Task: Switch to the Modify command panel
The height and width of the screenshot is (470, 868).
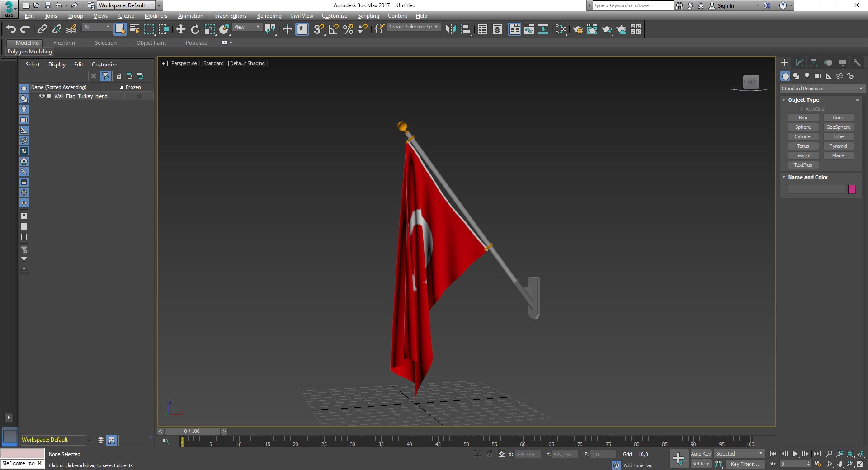Action: (x=799, y=63)
